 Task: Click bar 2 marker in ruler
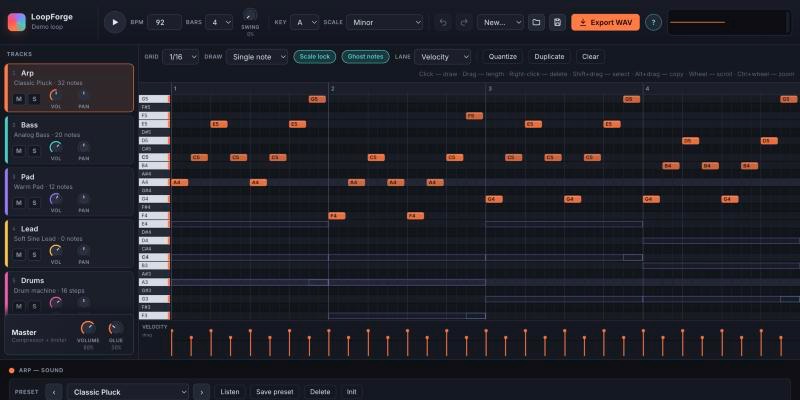(333, 89)
